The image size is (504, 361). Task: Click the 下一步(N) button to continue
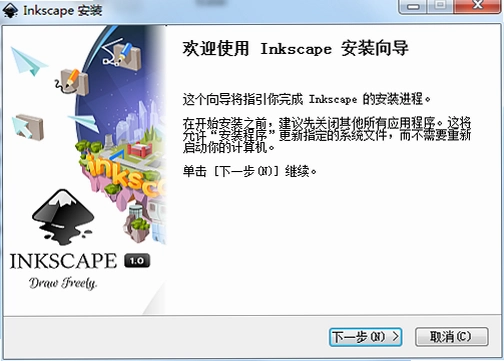[x=365, y=337]
